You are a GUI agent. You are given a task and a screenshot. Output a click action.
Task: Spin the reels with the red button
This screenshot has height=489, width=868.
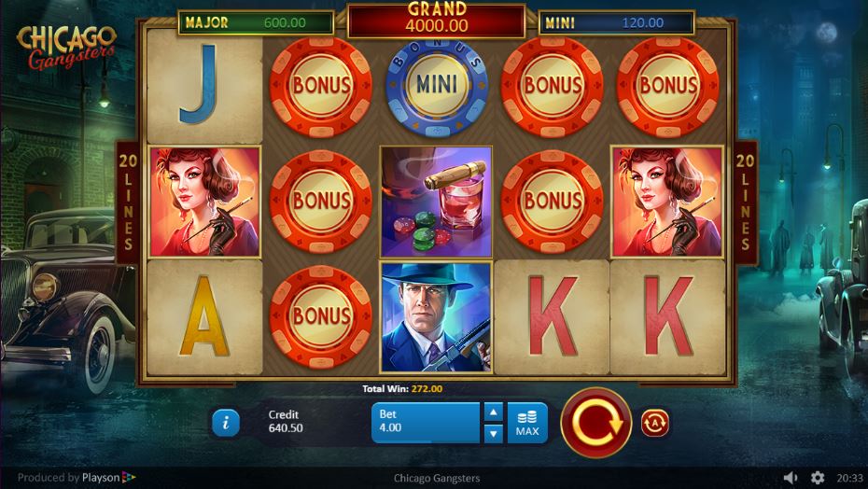[596, 423]
